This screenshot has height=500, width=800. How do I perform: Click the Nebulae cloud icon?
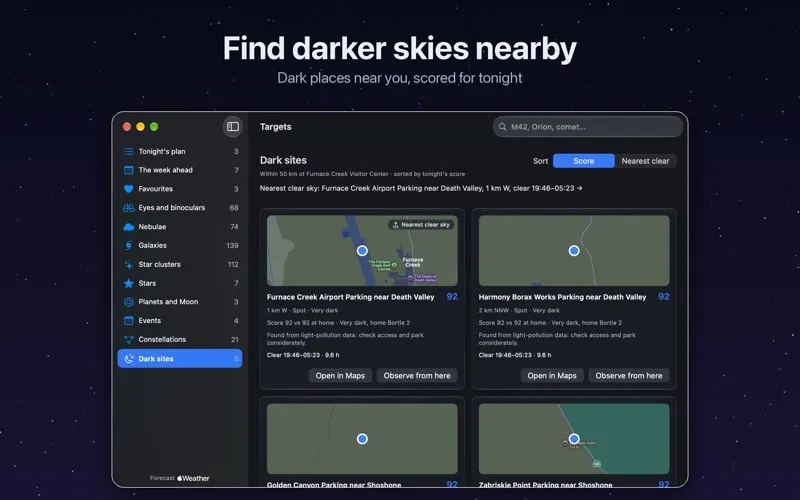129,227
